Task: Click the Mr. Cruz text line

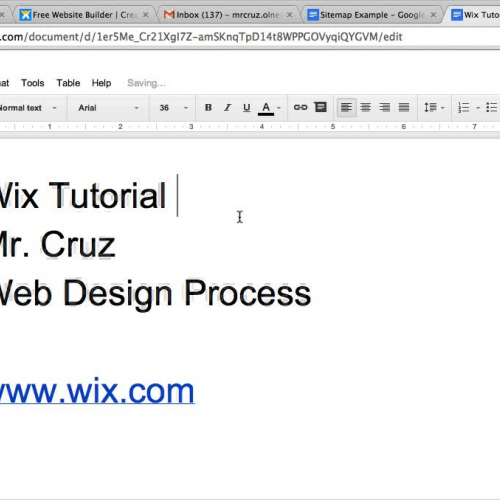Action: point(57,244)
